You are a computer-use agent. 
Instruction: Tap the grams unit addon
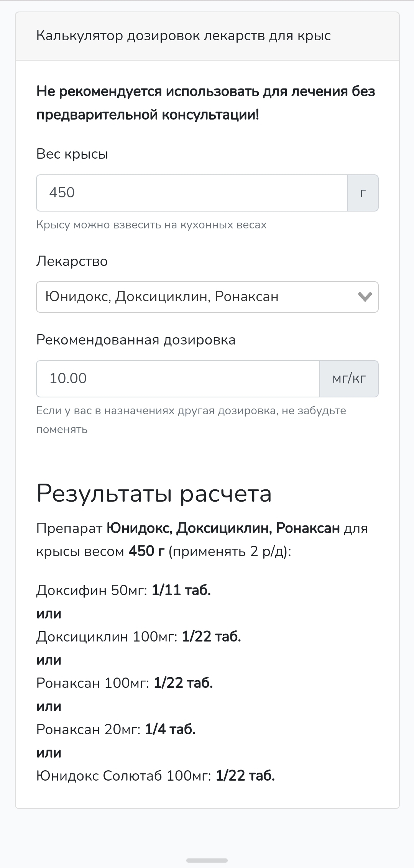click(x=363, y=193)
